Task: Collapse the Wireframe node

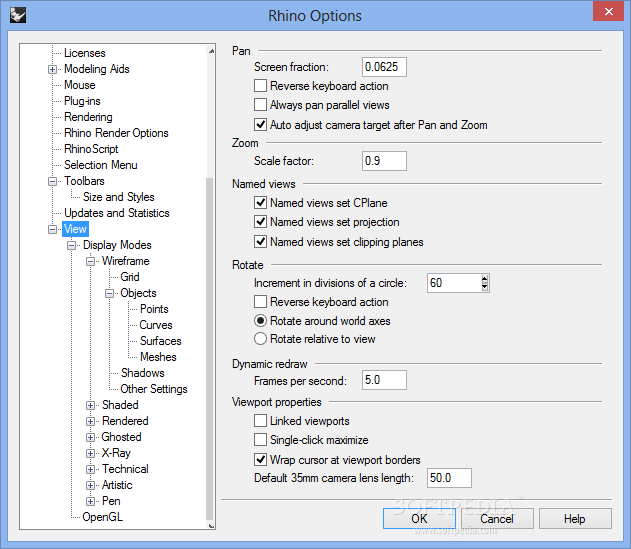Action: (91, 262)
